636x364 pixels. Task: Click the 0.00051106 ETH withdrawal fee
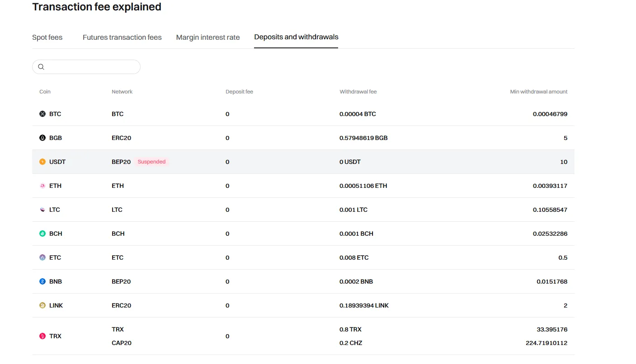click(363, 186)
